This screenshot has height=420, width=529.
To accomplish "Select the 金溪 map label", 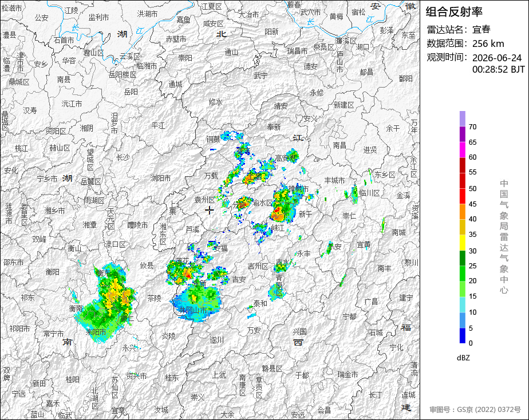I will pos(403,195).
